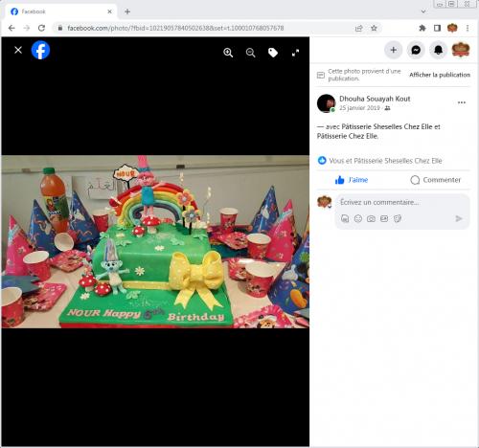Zoom in on the photo
This screenshot has height=448, width=479.
pyautogui.click(x=228, y=53)
